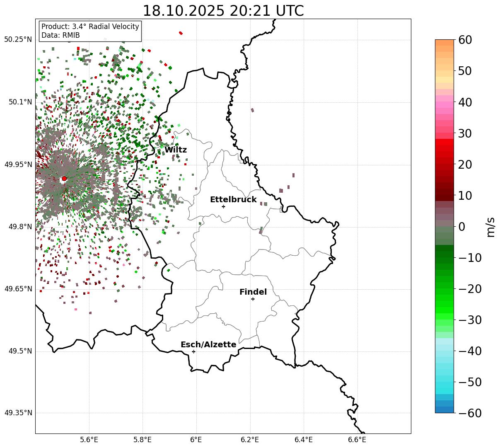Image resolution: width=500 pixels, height=448 pixels.
Task: Click the Wiltz station cross marker
Action: click(x=178, y=157)
